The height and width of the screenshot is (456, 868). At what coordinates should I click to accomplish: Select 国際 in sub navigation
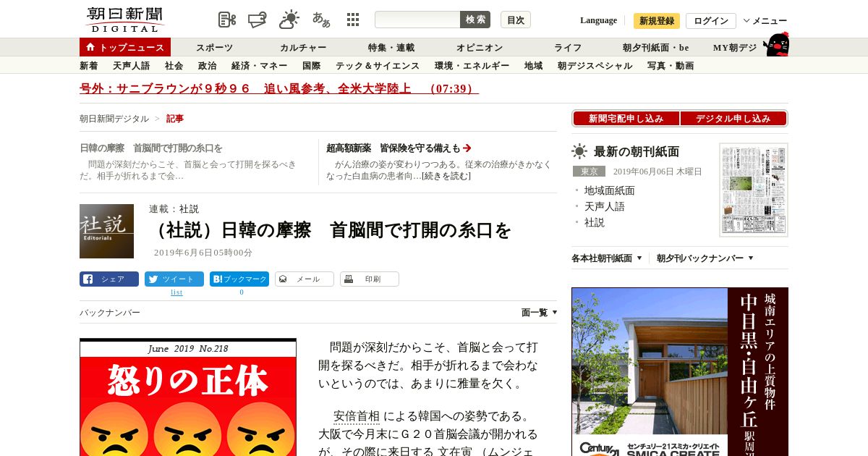point(311,66)
